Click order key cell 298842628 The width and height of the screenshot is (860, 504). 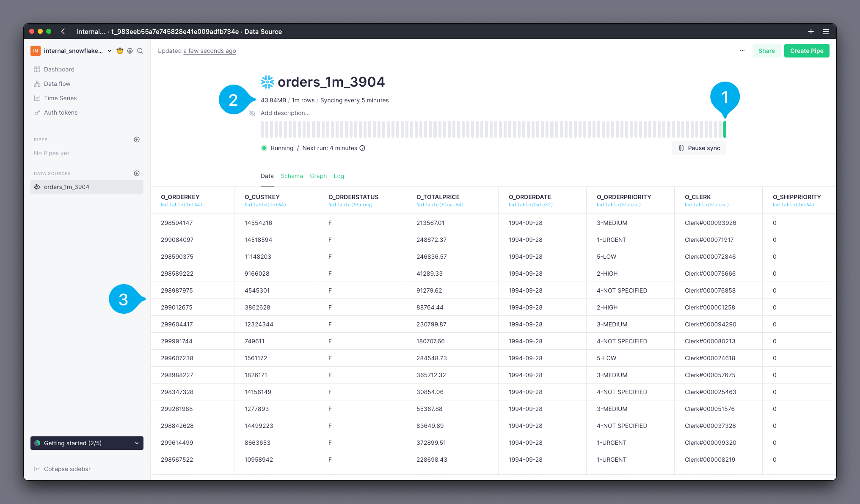(192, 426)
